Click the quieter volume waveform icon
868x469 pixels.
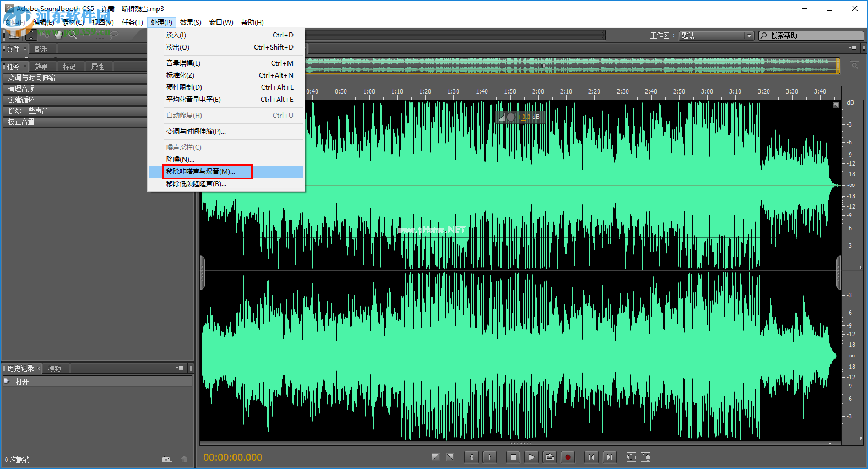[x=645, y=457]
